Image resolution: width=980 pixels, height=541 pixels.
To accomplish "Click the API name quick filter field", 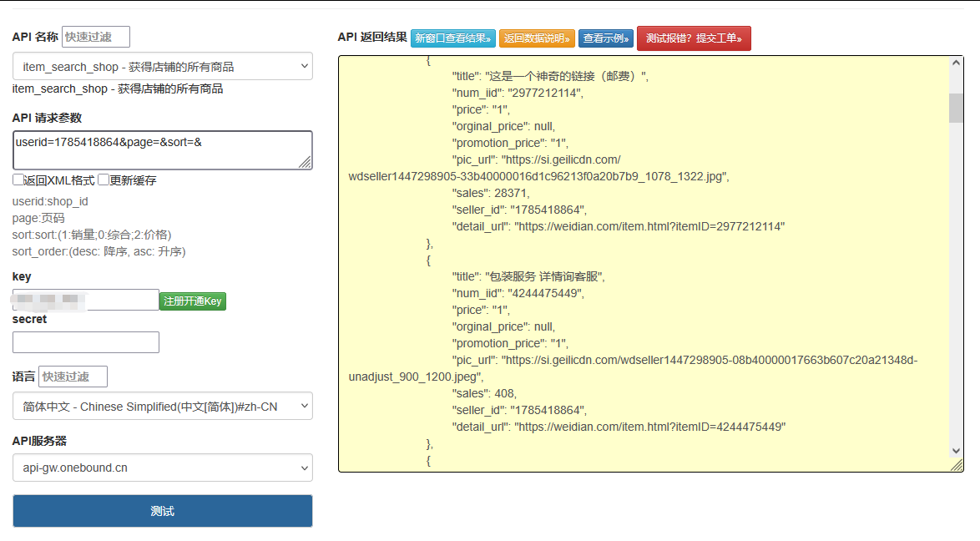I will tap(96, 37).
